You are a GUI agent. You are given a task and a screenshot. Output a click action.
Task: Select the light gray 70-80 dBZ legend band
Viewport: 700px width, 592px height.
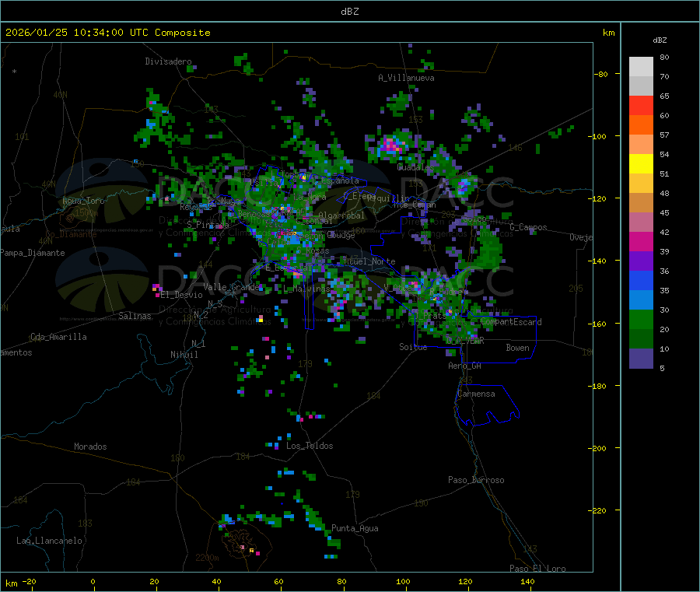click(641, 67)
